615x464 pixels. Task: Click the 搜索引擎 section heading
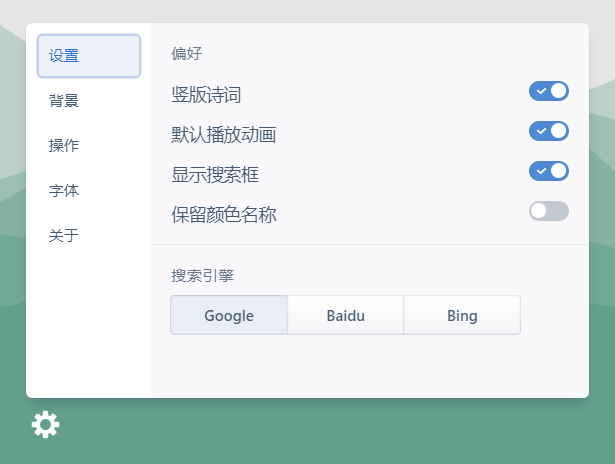203,275
